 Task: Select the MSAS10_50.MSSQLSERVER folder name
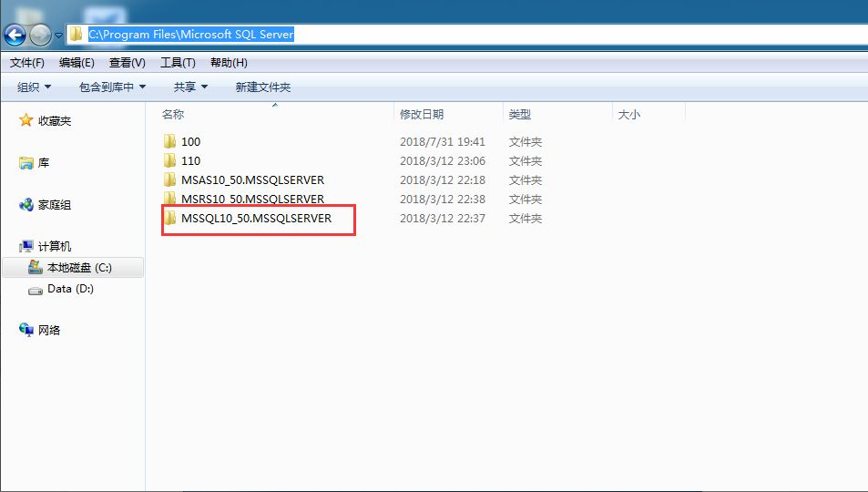(x=252, y=180)
